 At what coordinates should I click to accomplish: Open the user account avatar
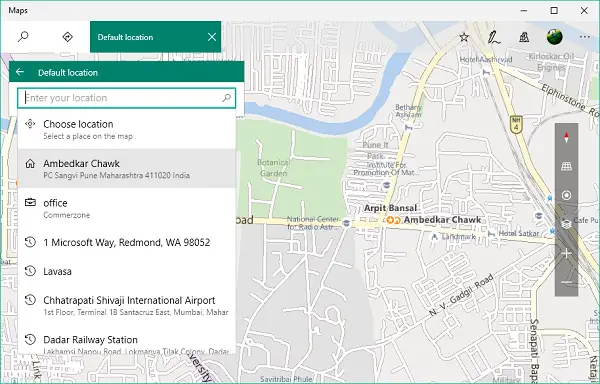554,37
